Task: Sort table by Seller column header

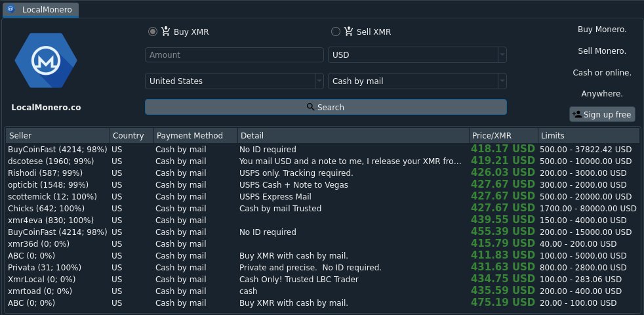Action: pyautogui.click(x=58, y=136)
